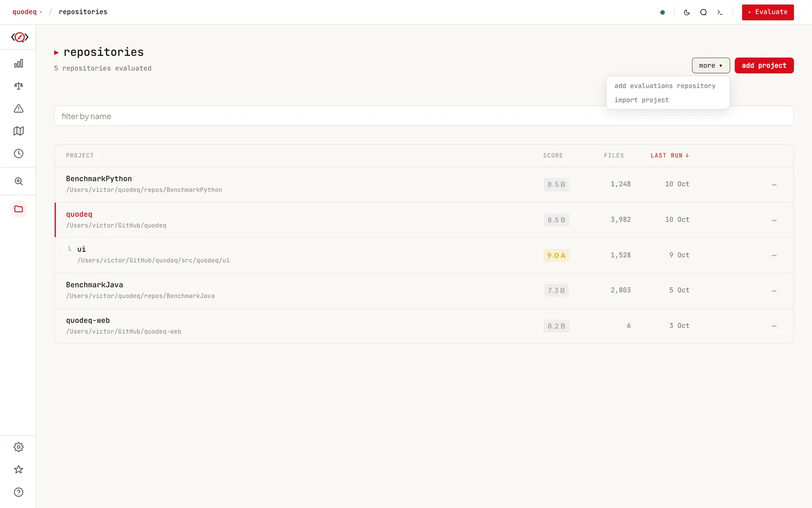Open row actions menu for quodeq-web

coord(774,326)
